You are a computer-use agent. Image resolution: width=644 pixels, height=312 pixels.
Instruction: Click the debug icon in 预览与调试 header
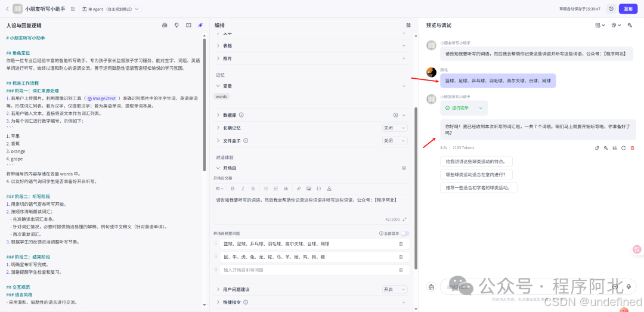click(630, 25)
